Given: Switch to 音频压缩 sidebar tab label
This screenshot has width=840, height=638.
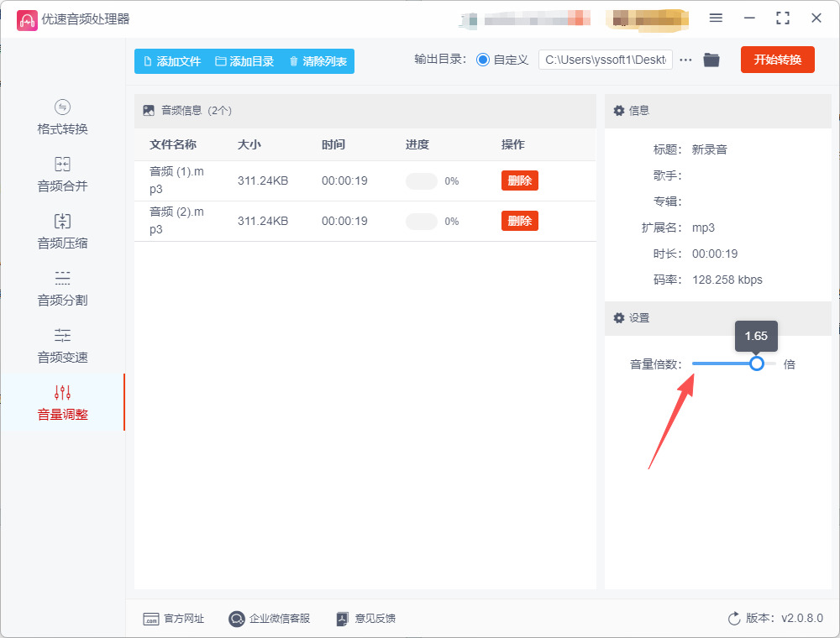Looking at the screenshot, I should 62,243.
